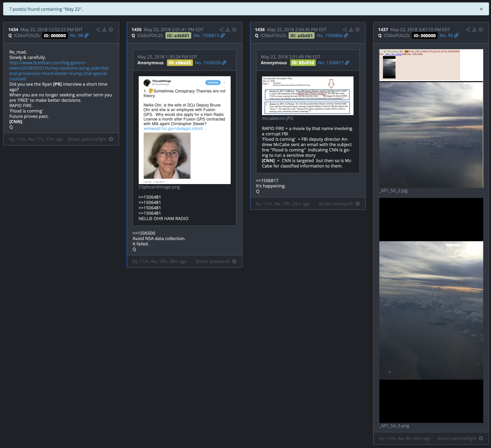
Task: Click post number 1435 header
Action: coord(136,29)
